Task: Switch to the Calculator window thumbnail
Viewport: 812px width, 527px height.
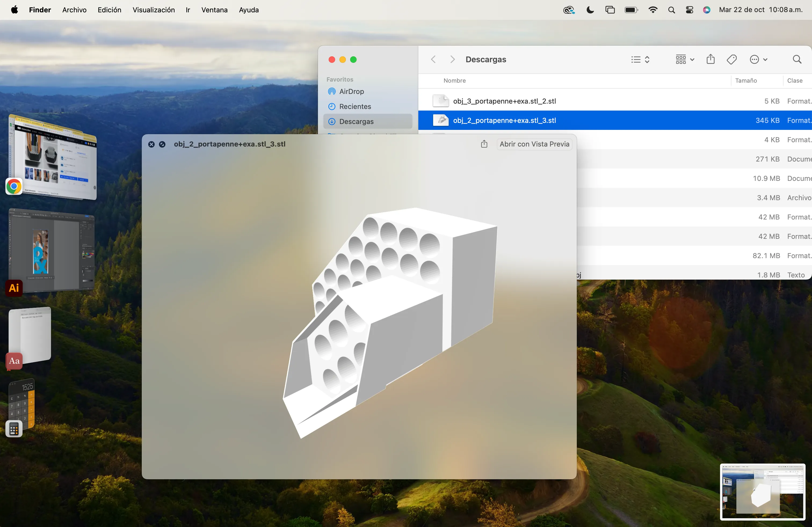Action: point(22,404)
